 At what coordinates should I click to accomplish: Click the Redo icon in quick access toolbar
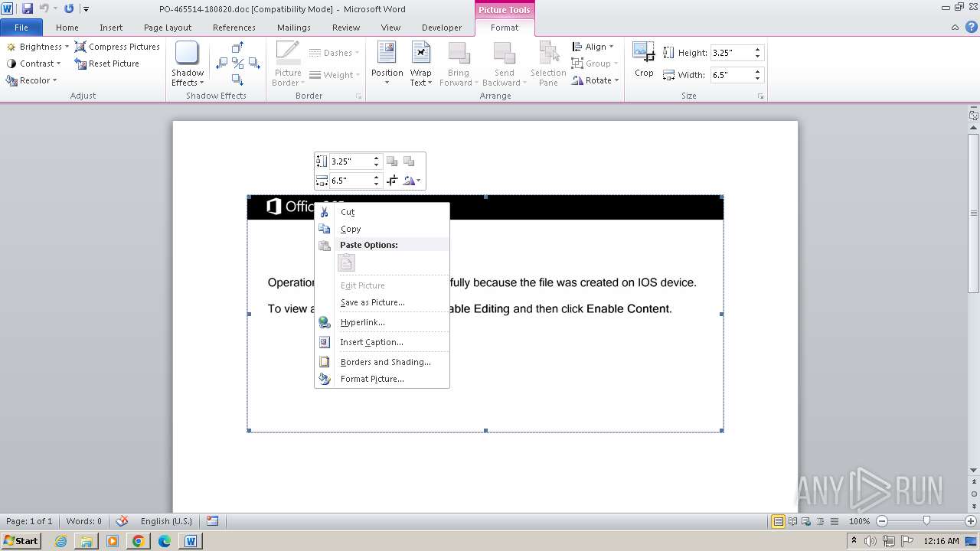pyautogui.click(x=69, y=8)
